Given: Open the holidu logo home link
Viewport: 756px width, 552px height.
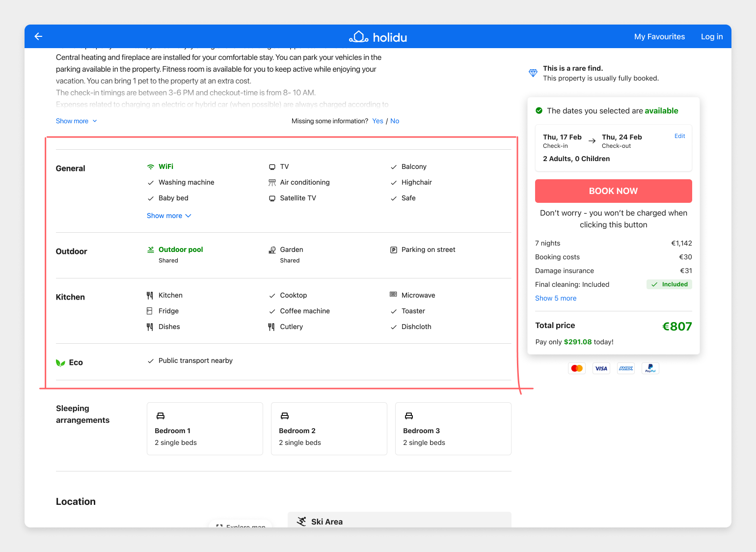Looking at the screenshot, I should pyautogui.click(x=378, y=37).
